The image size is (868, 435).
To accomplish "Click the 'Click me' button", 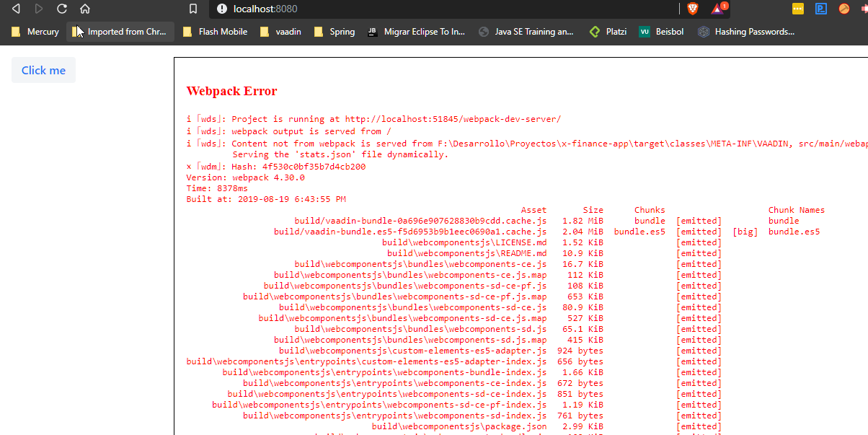I will coord(43,70).
